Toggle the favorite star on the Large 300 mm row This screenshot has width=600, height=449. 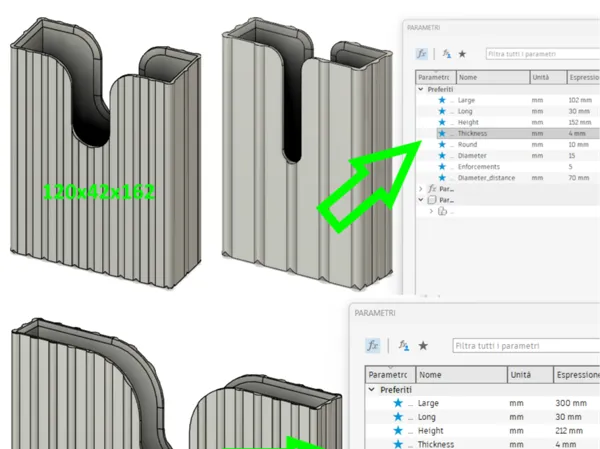398,403
